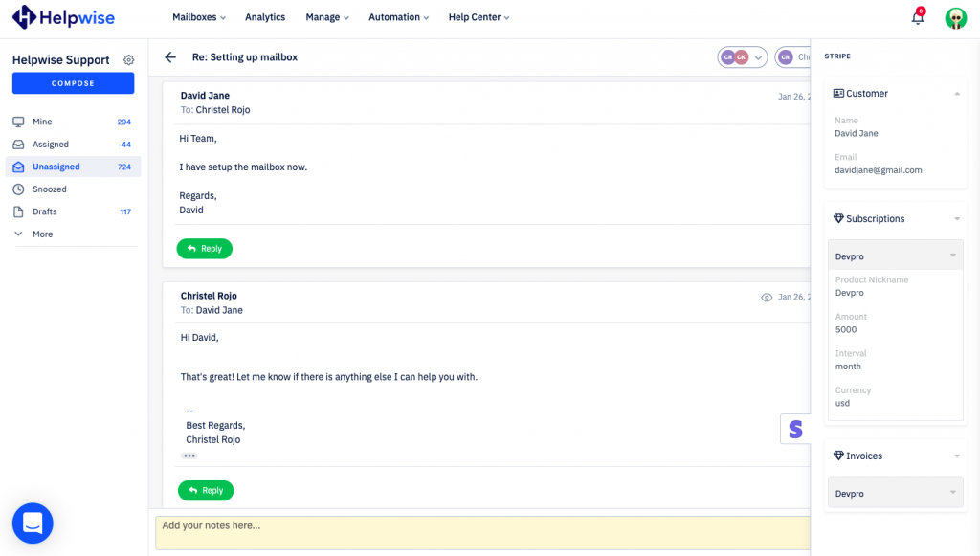Open the Mailboxes menu
980x556 pixels.
click(x=199, y=17)
